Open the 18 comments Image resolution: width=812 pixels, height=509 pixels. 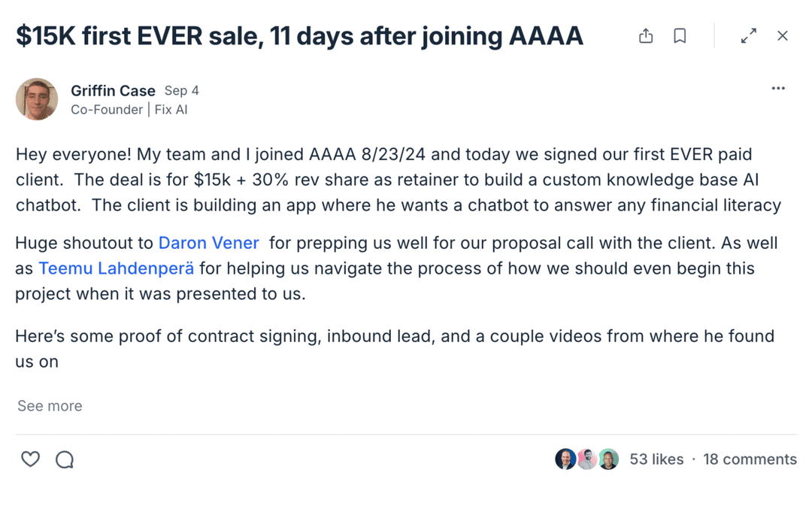[x=750, y=459]
